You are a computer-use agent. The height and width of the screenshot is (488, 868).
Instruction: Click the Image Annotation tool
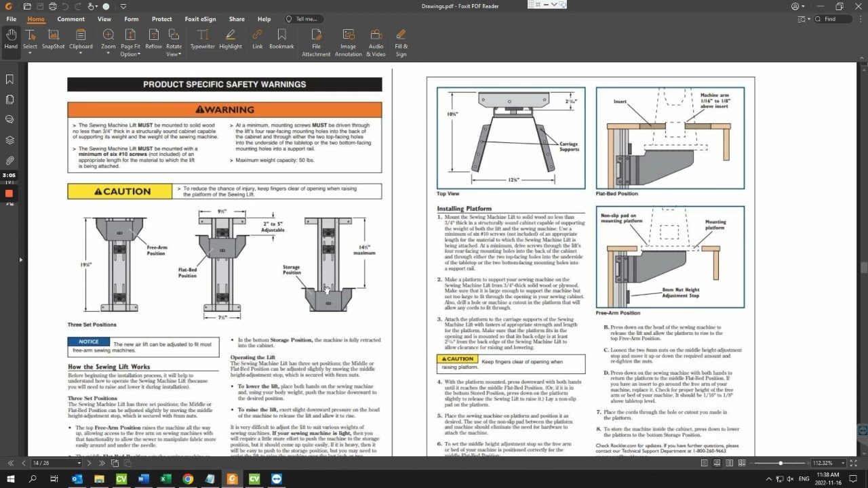point(348,42)
